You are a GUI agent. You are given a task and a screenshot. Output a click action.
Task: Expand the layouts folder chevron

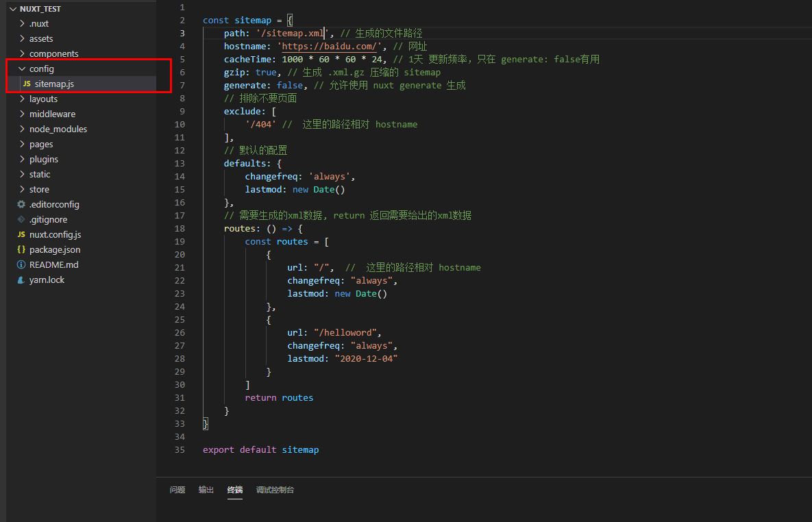pyautogui.click(x=22, y=99)
